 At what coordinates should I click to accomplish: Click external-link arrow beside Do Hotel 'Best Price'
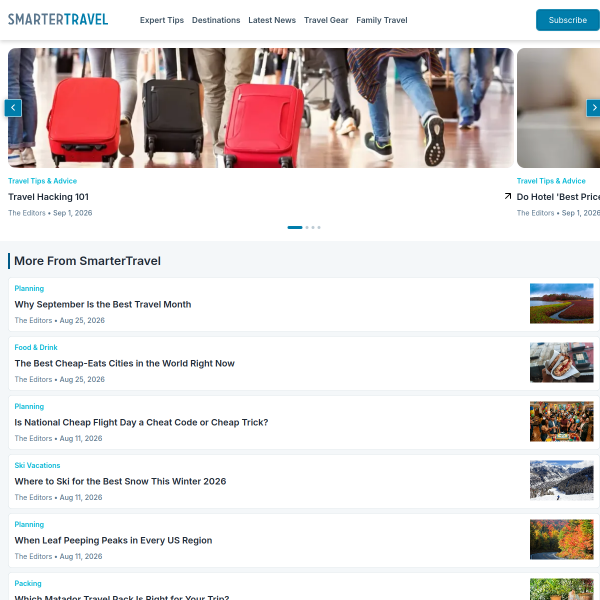[x=508, y=196]
